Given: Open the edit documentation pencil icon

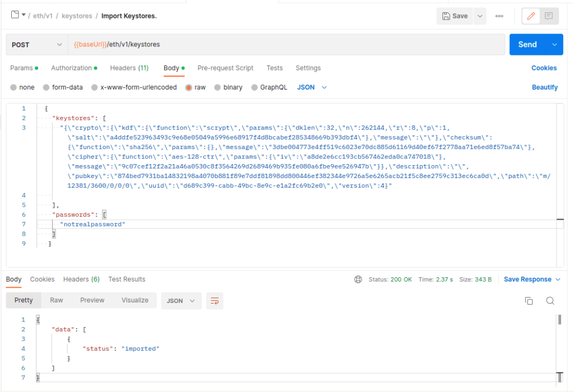Looking at the screenshot, I should (x=530, y=16).
